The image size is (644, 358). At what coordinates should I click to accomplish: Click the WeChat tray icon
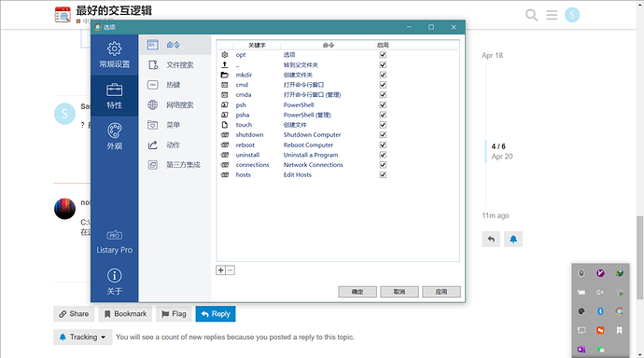(x=600, y=350)
